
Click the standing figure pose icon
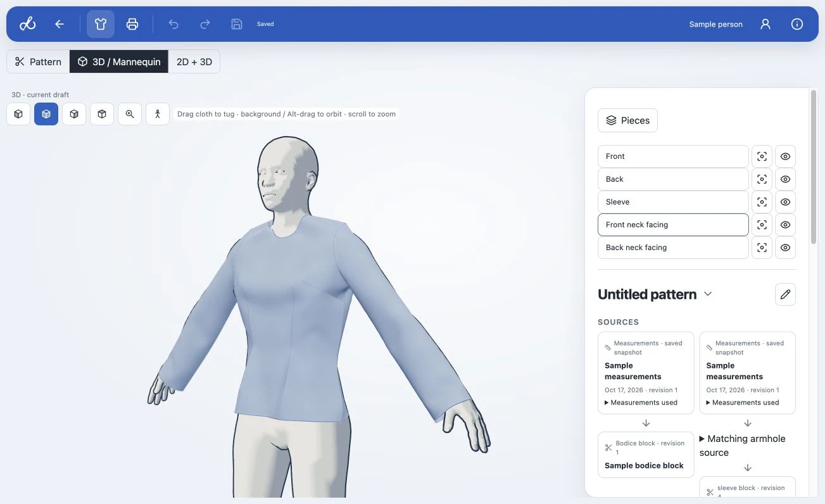pyautogui.click(x=158, y=114)
